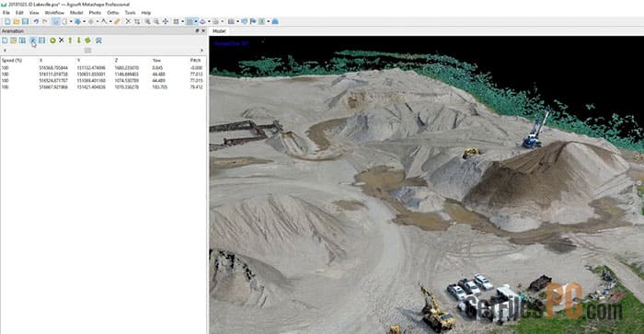The image size is (644, 334).
Task: Save the project using the main toolbar disk icon
Action: [x=25, y=21]
